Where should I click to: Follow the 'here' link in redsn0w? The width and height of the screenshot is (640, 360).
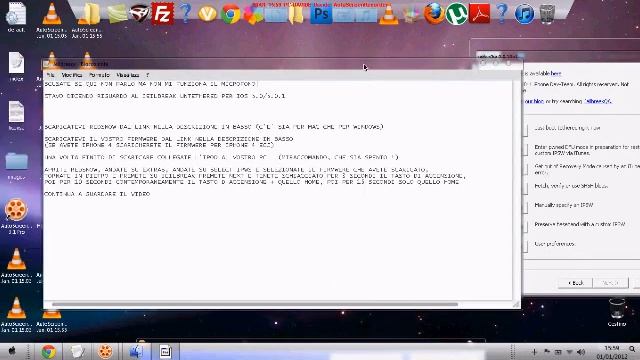click(x=556, y=73)
